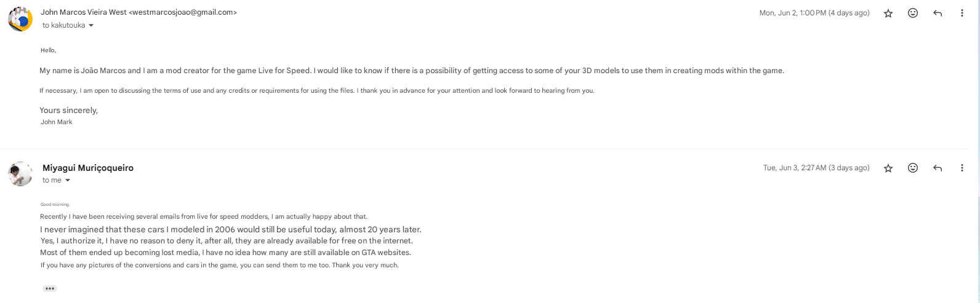Add emoji reaction to John Marcos's email
Viewport: 980px width, 303px height.
[x=913, y=13]
